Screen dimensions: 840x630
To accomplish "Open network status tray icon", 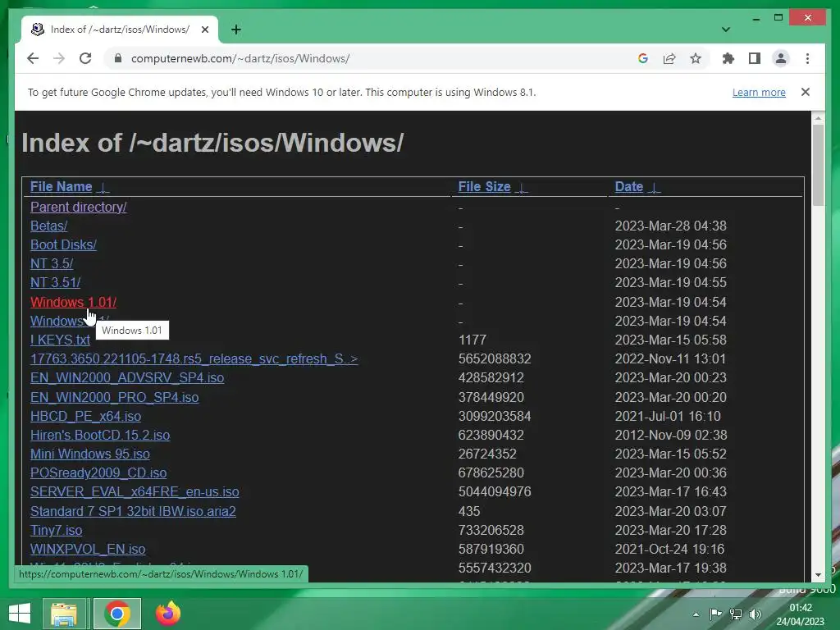I will click(736, 614).
